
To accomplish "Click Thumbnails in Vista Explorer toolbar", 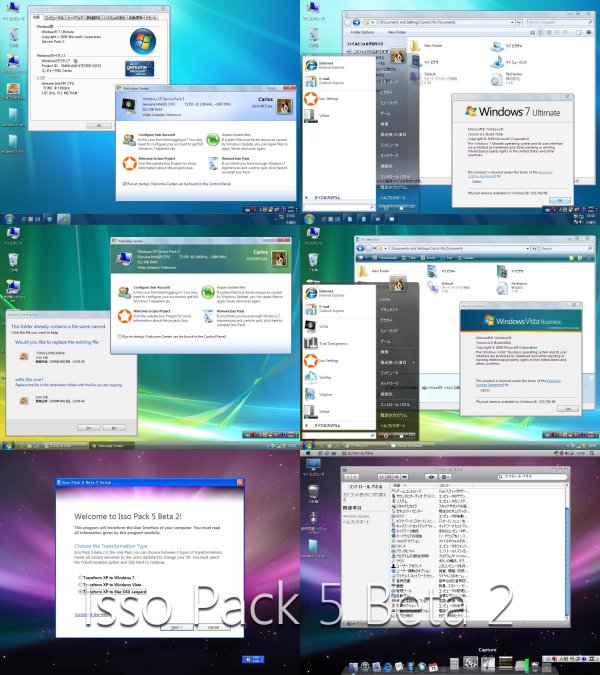I will coord(384,257).
